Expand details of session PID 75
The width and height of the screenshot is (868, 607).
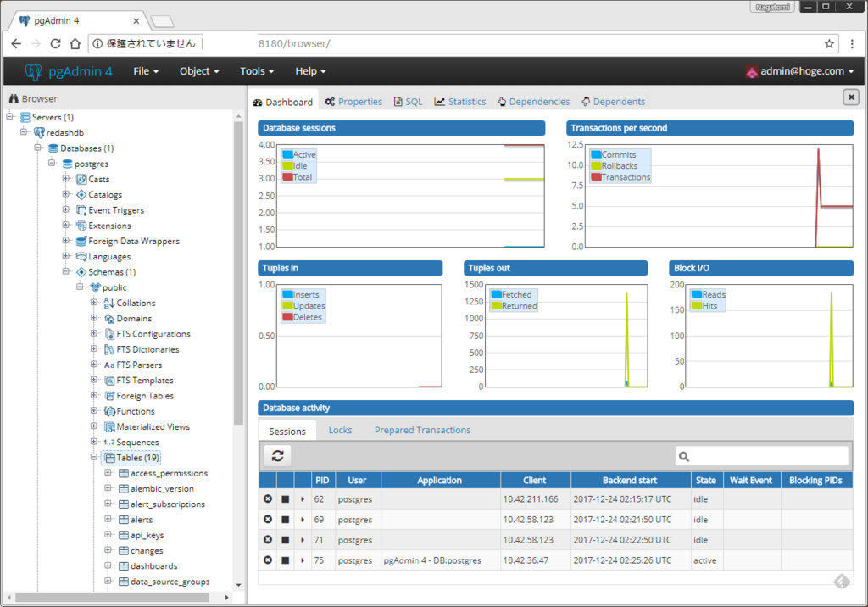pyautogui.click(x=303, y=560)
